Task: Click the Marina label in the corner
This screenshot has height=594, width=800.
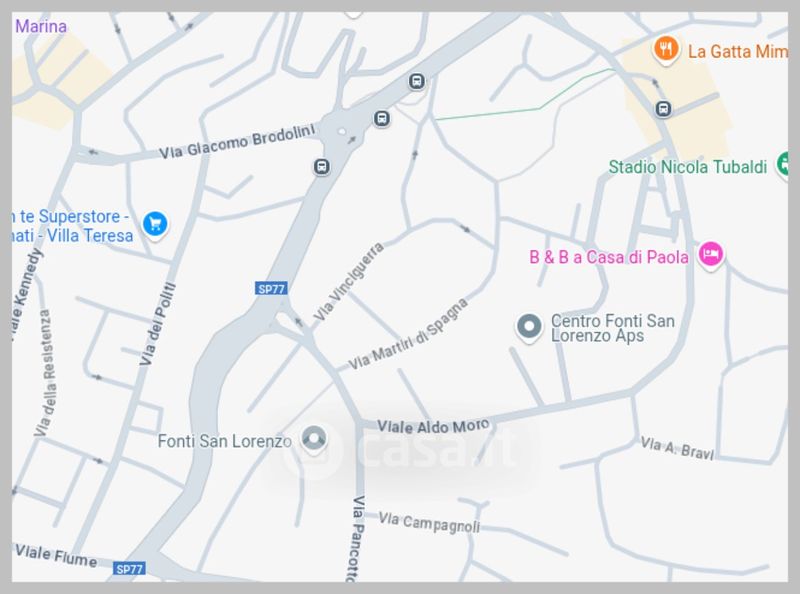Action: click(41, 26)
